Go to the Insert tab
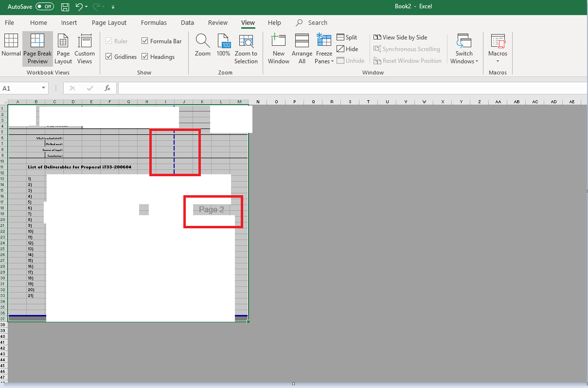The height and width of the screenshot is (388, 588). pyautogui.click(x=69, y=23)
